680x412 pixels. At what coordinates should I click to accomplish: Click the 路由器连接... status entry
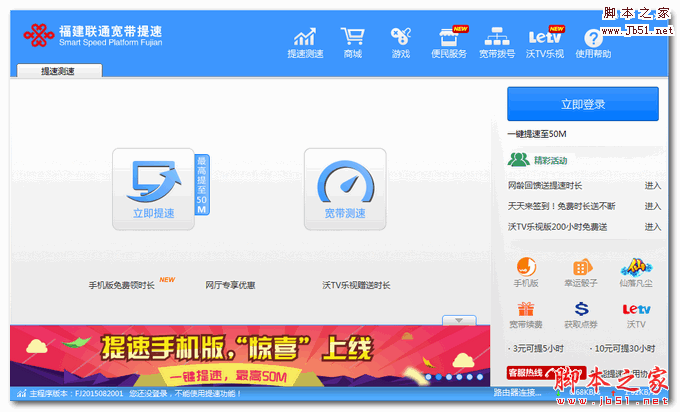(517, 393)
